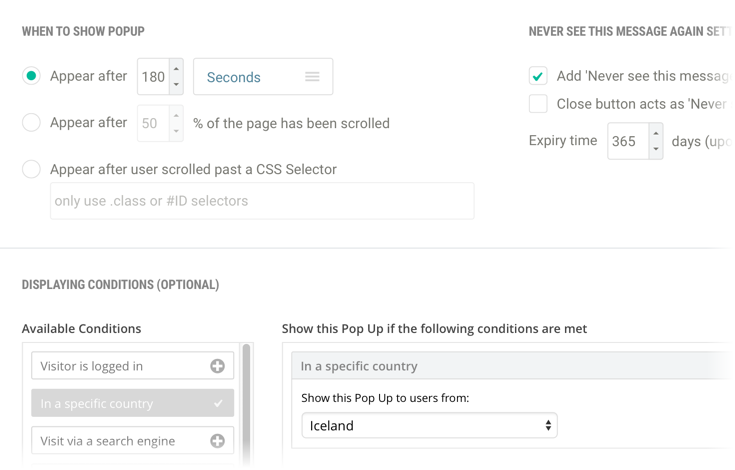This screenshot has height=470, width=735.
Task: Click 'Never See This Message Again' heading
Action: tap(630, 31)
